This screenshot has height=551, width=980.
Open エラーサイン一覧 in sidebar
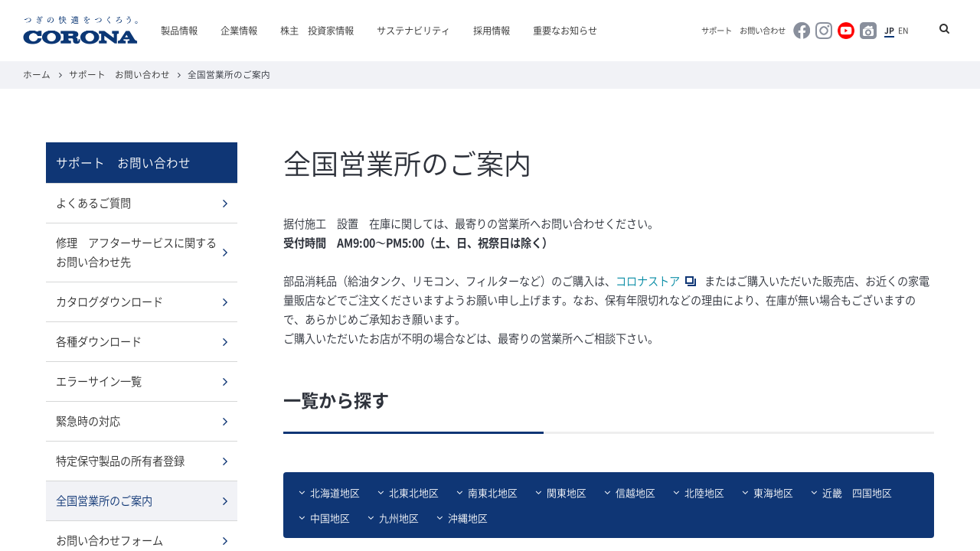(99, 382)
